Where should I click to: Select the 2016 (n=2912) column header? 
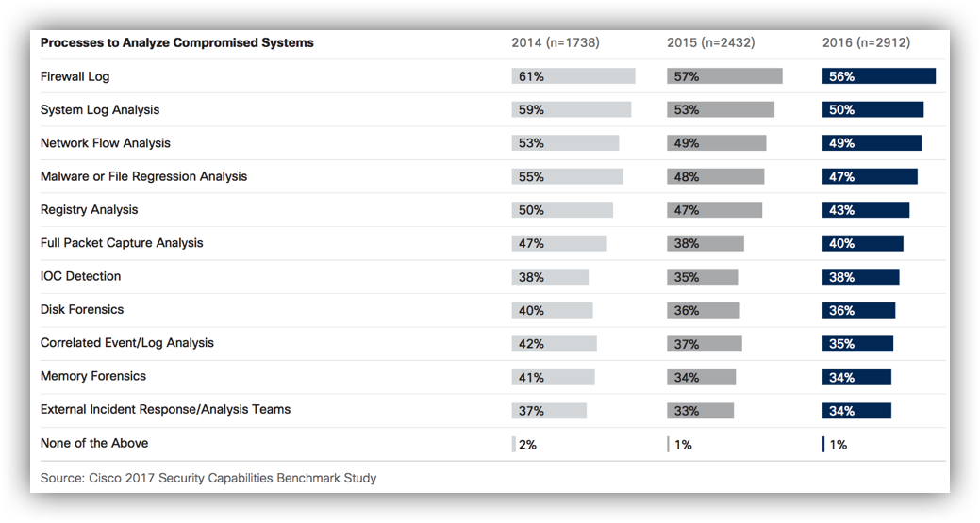click(866, 42)
